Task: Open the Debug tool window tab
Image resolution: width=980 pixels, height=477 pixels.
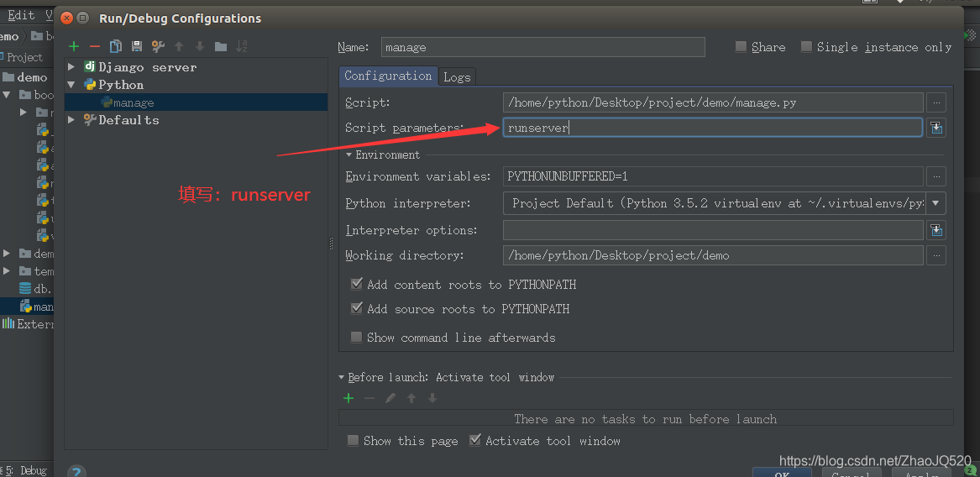Action: tap(25, 471)
